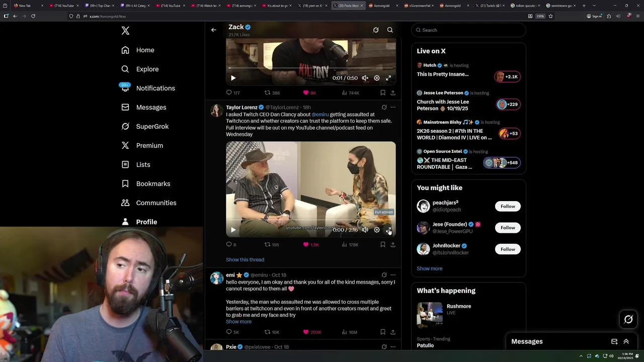Screen dimensions: 644x362
Task: Play the top video (0:01 / 0:50)
Action: click(233, 78)
